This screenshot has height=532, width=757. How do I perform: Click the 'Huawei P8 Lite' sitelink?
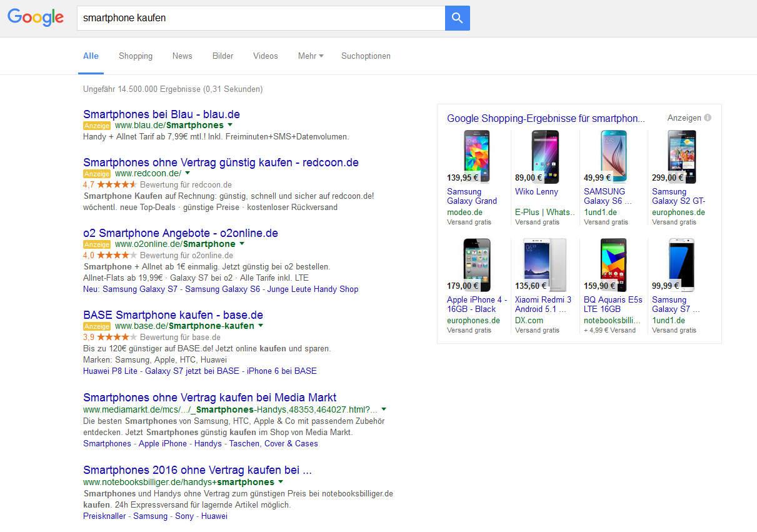tap(110, 371)
